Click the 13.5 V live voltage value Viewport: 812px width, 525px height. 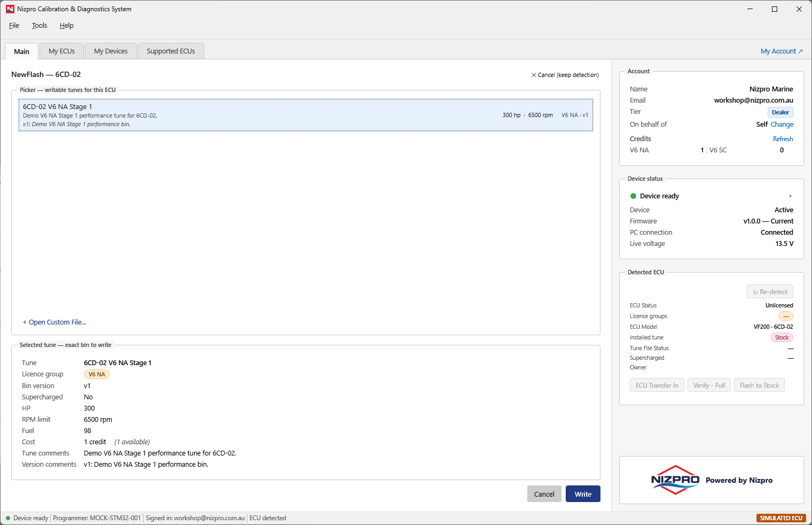(x=784, y=244)
